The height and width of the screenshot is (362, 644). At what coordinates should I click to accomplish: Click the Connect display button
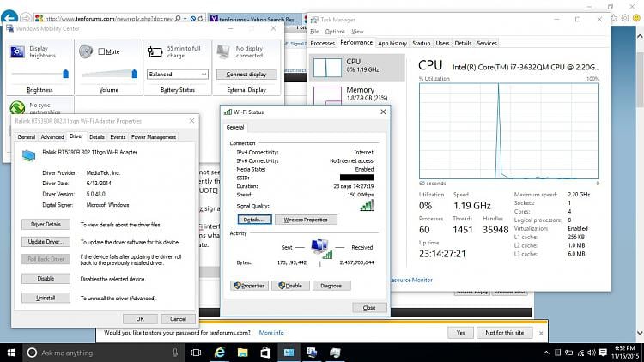point(246,75)
